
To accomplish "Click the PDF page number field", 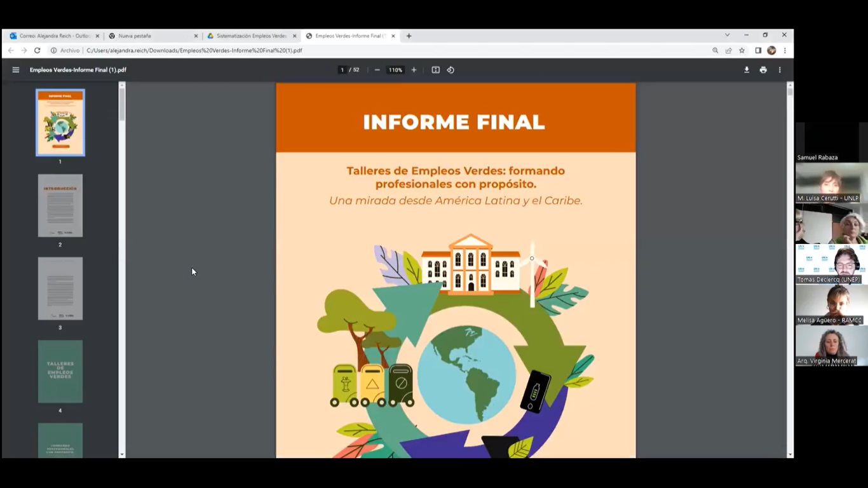I will pyautogui.click(x=342, y=70).
